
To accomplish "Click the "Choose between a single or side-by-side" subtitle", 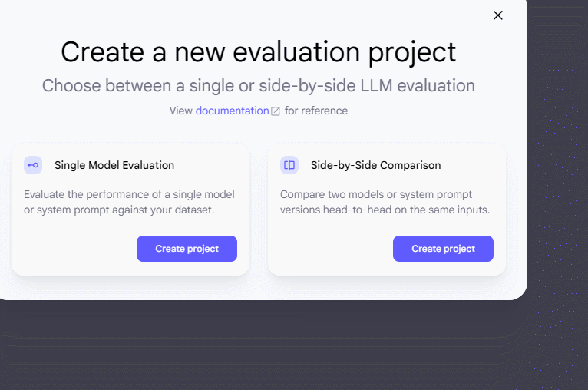I will [x=259, y=85].
